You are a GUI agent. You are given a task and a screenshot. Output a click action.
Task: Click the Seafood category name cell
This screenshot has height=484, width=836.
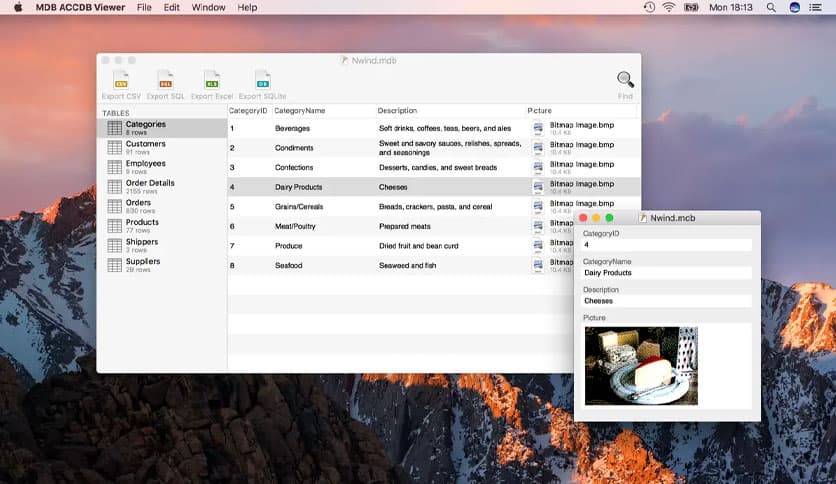(288, 265)
